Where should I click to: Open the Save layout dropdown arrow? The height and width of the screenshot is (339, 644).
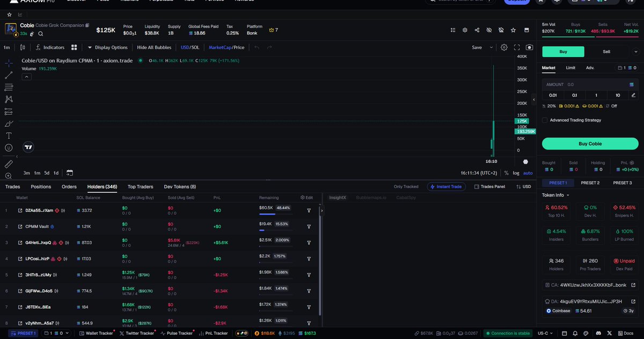pyautogui.click(x=491, y=47)
